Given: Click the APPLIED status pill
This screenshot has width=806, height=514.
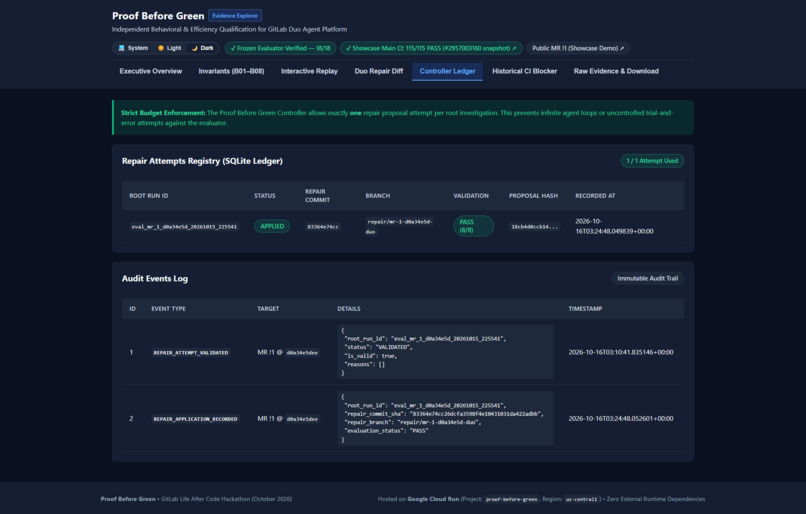Looking at the screenshot, I should pos(272,226).
